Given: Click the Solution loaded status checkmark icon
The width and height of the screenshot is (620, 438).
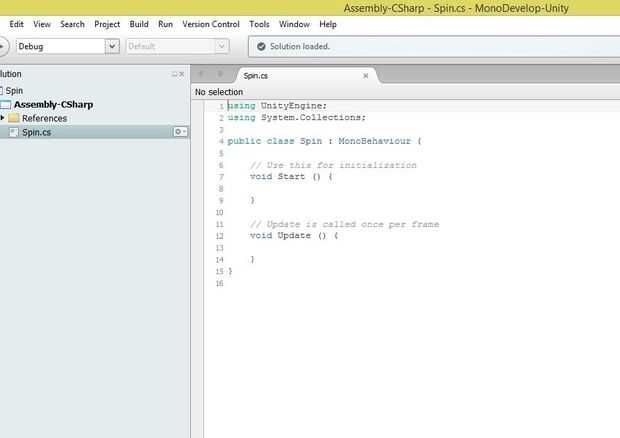Looking at the screenshot, I should coord(261,46).
